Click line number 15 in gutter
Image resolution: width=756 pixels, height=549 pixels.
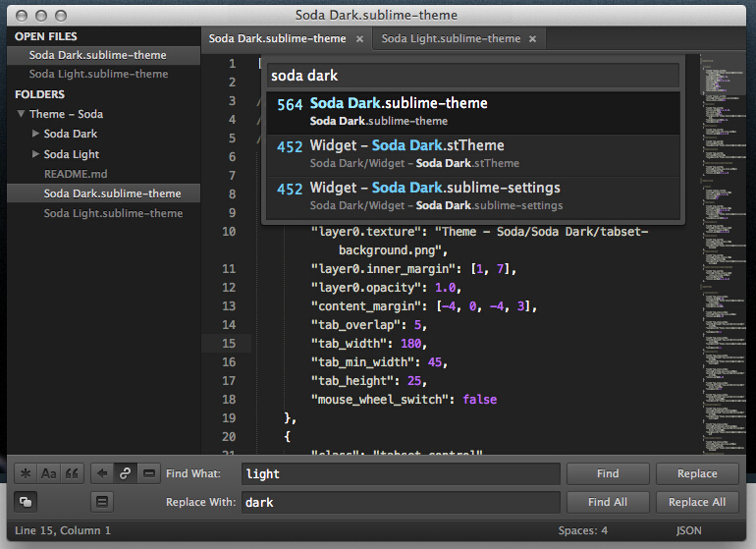pos(229,344)
